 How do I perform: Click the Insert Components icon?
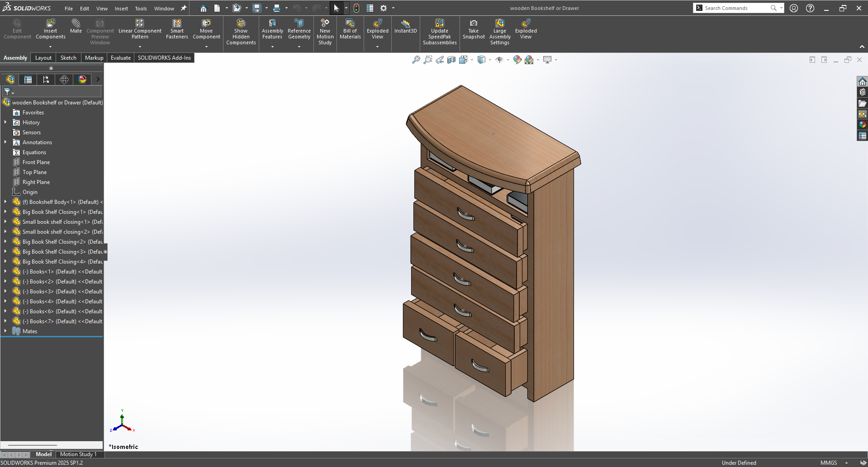(x=50, y=24)
